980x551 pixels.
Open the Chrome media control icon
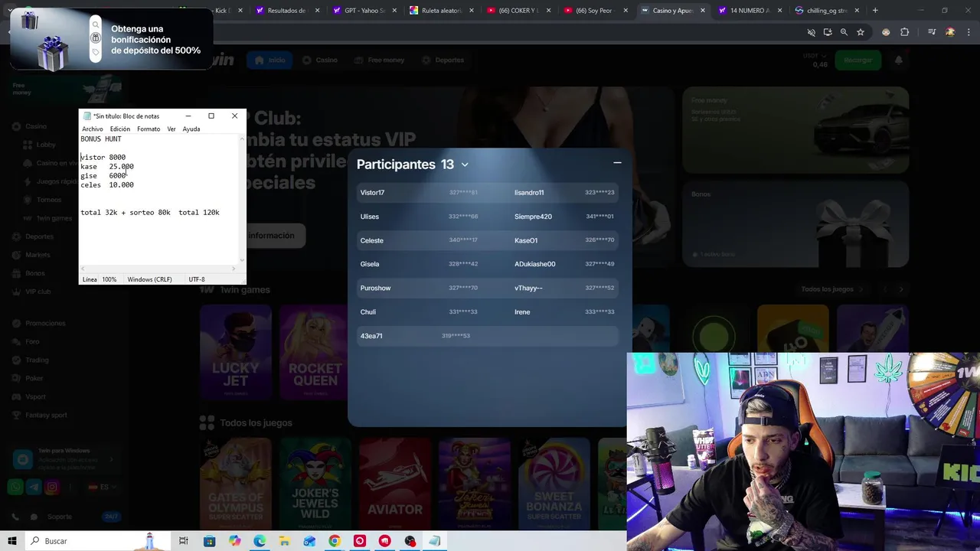(x=932, y=32)
